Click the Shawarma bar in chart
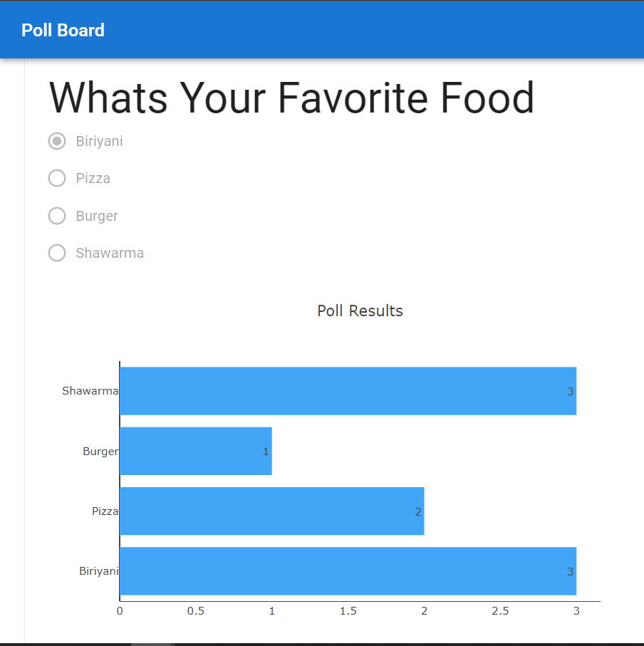Image resolution: width=644 pixels, height=646 pixels. pos(348,391)
